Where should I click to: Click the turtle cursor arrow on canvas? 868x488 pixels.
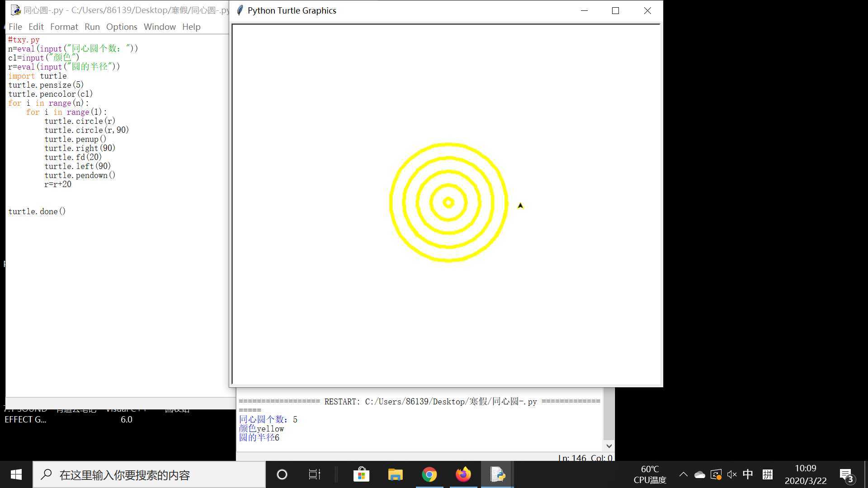[520, 206]
